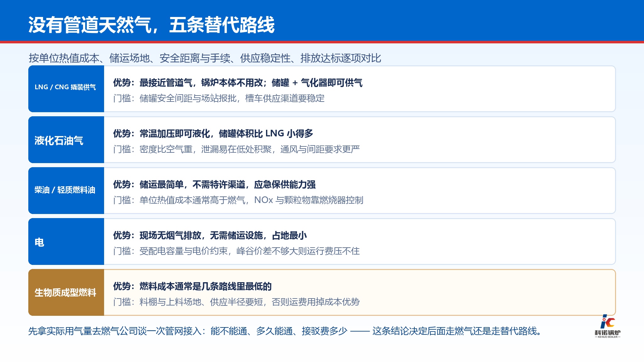Click the golden 生物质成型燃料 label block
The width and height of the screenshot is (644, 362).
[66, 292]
